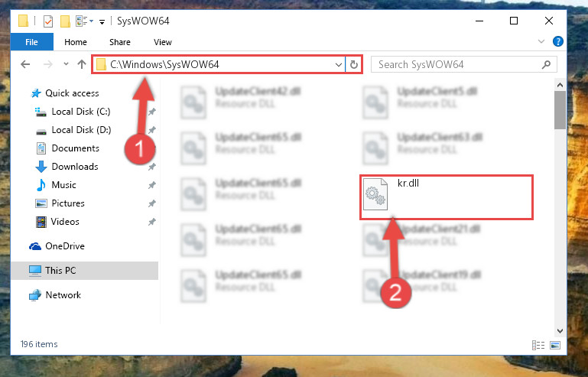Image resolution: width=588 pixels, height=377 pixels.
Task: Expand the ribbon with the chevron
Action: (x=541, y=41)
